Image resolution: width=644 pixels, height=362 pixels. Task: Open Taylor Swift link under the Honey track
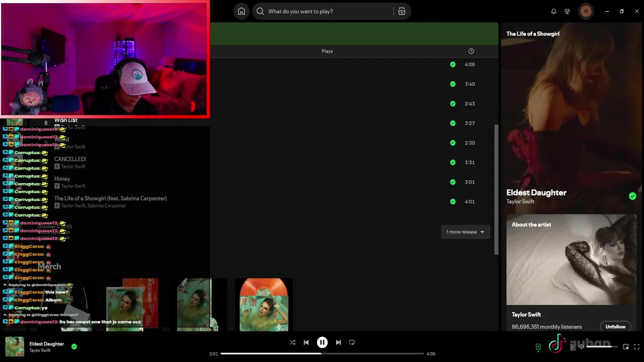tap(73, 186)
